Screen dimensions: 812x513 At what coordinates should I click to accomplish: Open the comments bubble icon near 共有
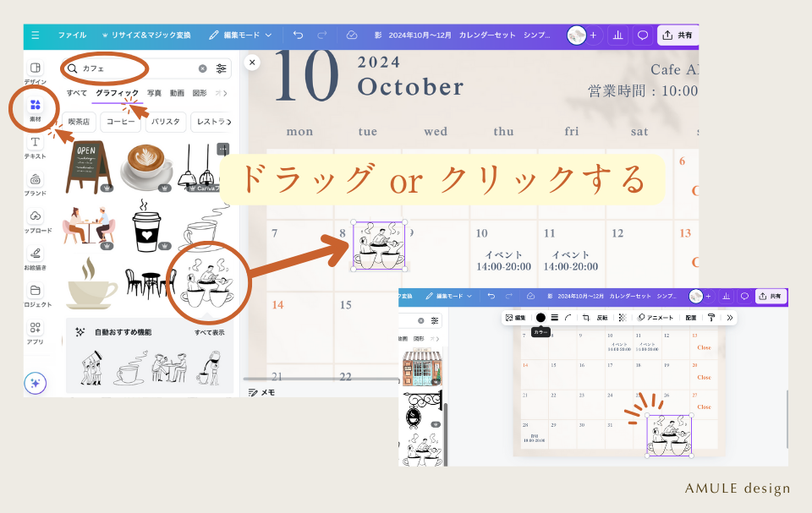point(643,35)
